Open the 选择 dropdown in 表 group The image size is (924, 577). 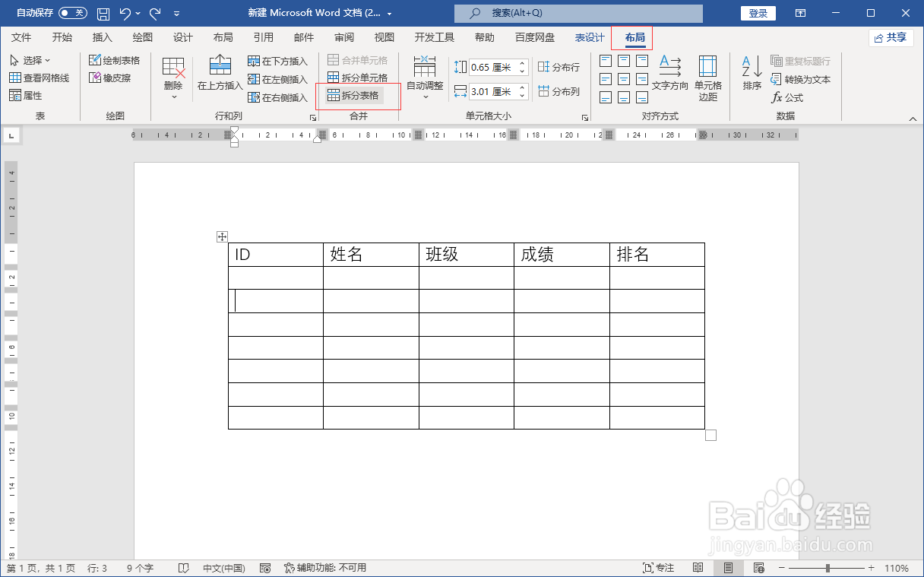click(30, 60)
